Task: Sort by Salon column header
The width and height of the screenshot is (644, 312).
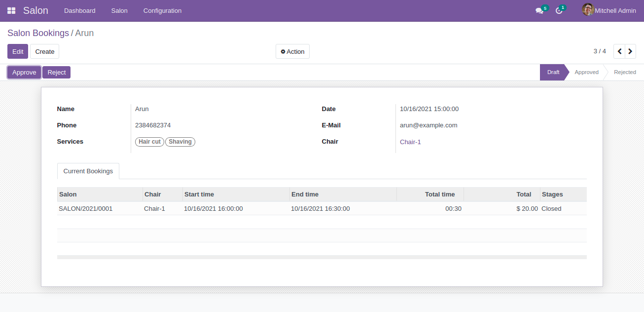Action: (x=100, y=194)
